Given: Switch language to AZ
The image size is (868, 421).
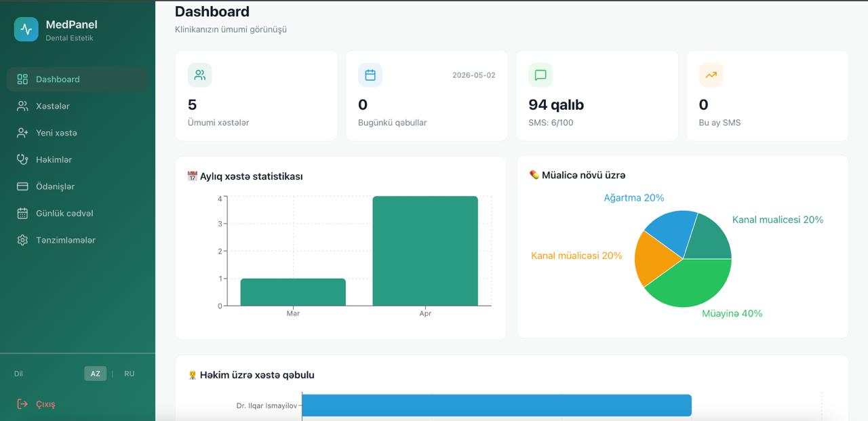Looking at the screenshot, I should [x=96, y=374].
